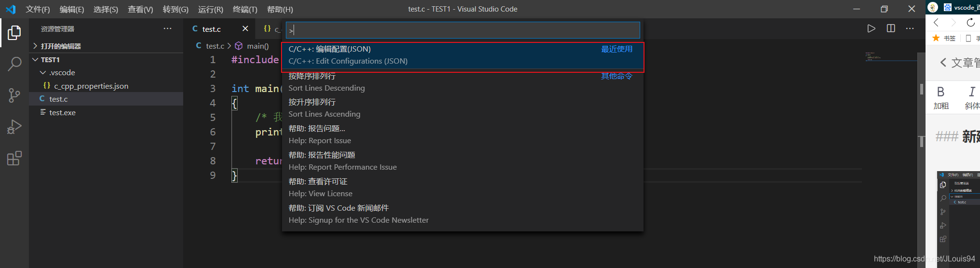Click main() in the breadcrumb

click(x=257, y=46)
